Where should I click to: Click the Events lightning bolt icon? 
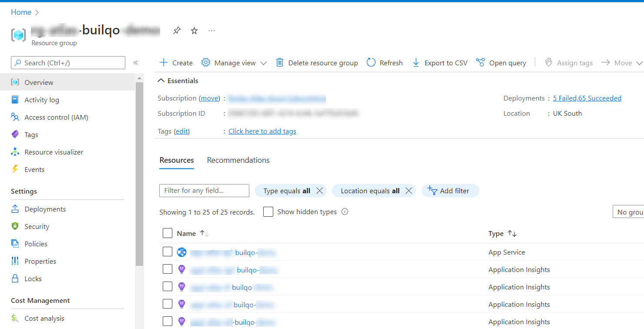tap(15, 169)
